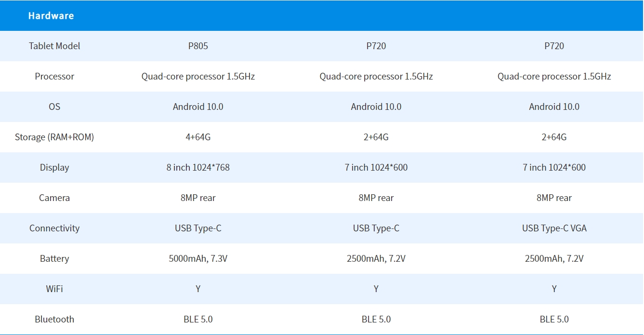Click the P720 model cell in the rightmost column
The image size is (644, 335).
pos(554,46)
